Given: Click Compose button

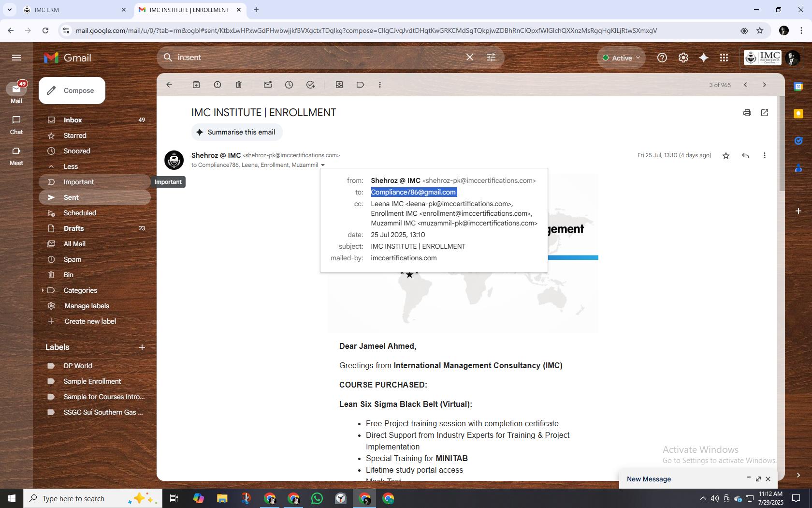Looking at the screenshot, I should pos(72,90).
